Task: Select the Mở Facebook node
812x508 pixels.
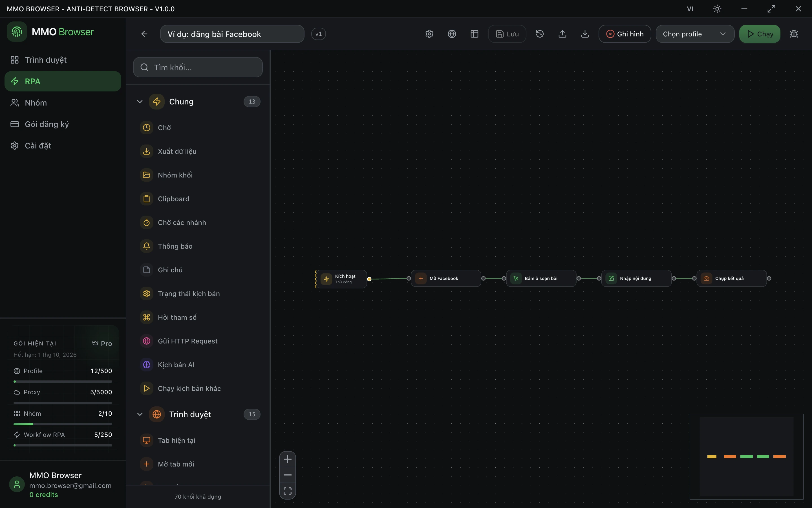Action: (x=446, y=279)
